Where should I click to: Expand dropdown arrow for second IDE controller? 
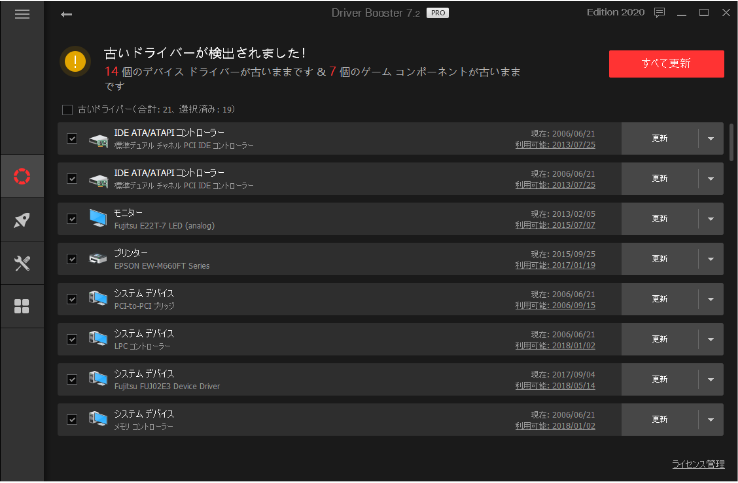711,178
